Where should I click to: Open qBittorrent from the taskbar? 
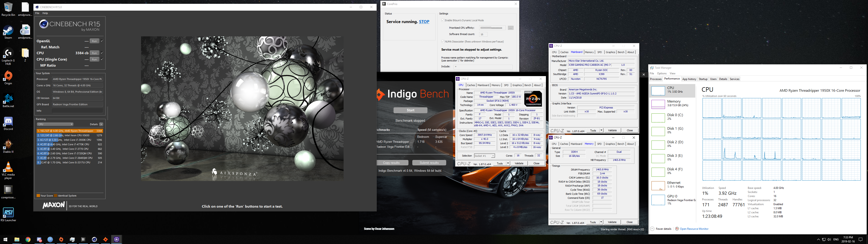click(50, 240)
